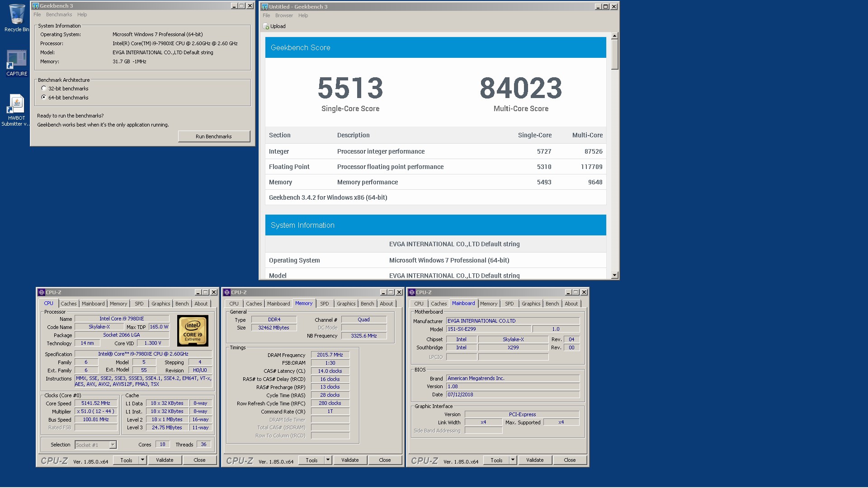Click the Southbridge X299 field
The width and height of the screenshot is (868, 488).
pyautogui.click(x=513, y=347)
